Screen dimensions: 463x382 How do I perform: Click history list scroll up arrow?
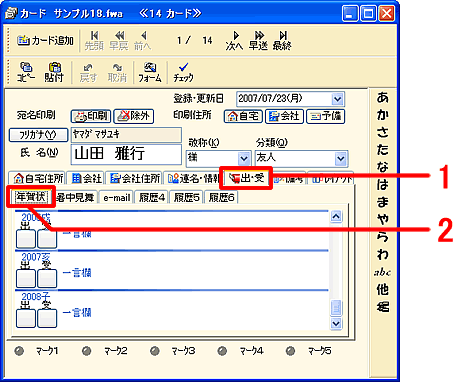click(336, 217)
